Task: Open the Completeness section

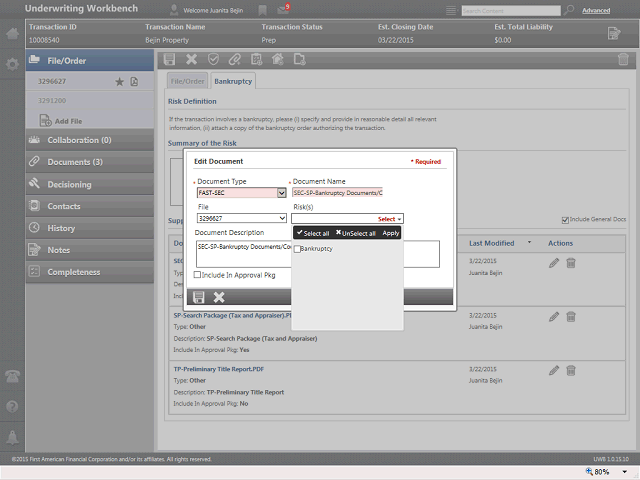Action: pyautogui.click(x=90, y=272)
